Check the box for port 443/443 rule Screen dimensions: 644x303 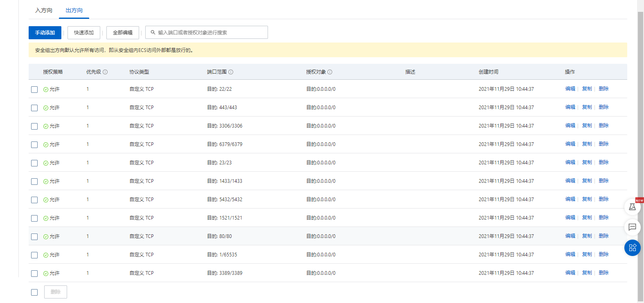point(34,108)
